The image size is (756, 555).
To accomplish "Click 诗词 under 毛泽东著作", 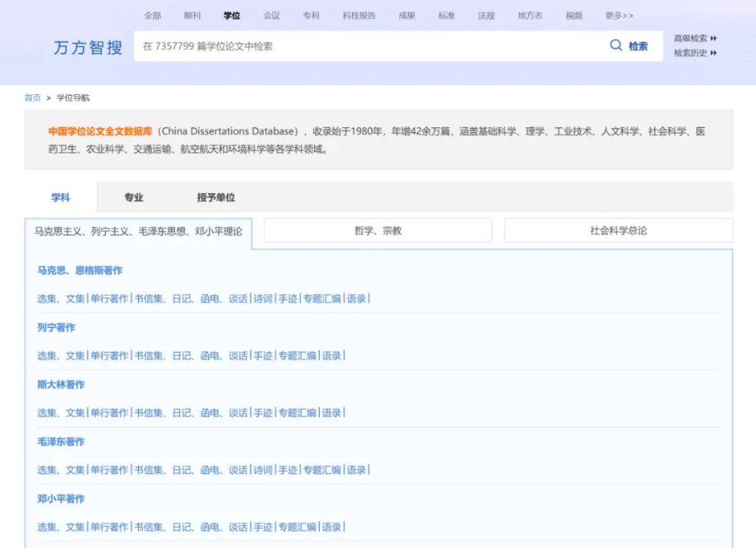I will [263, 470].
